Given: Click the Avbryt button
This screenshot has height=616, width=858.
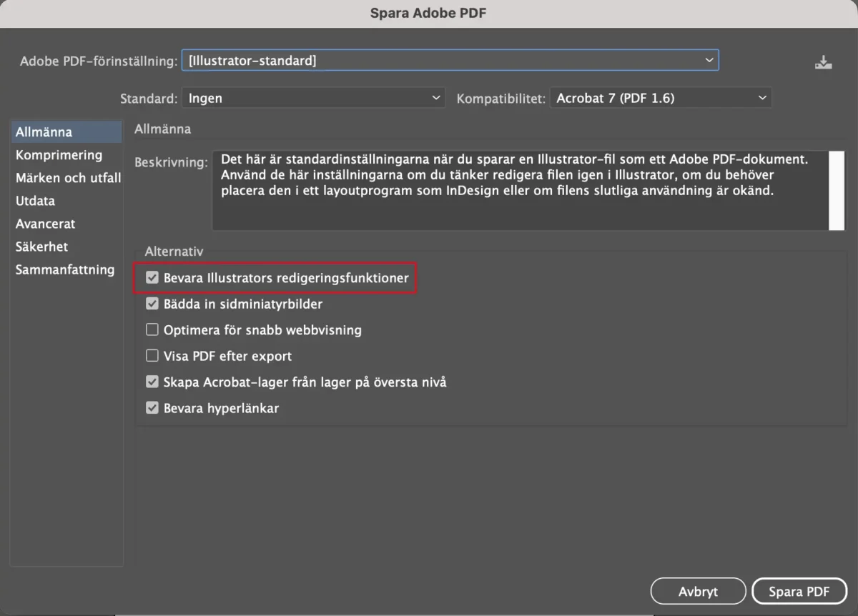Looking at the screenshot, I should (x=698, y=592).
